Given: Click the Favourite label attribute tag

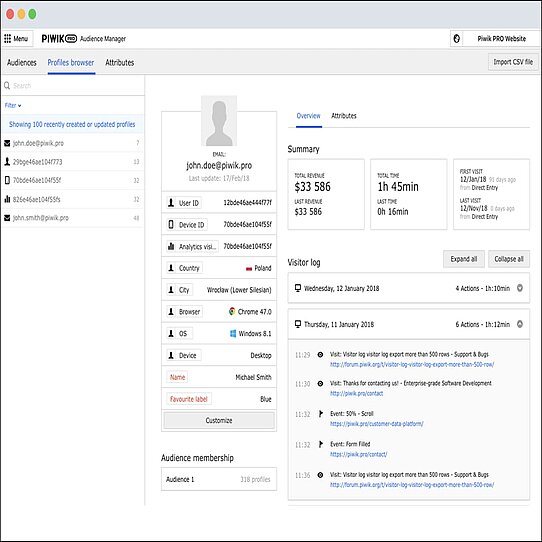Looking at the screenshot, I should [189, 399].
